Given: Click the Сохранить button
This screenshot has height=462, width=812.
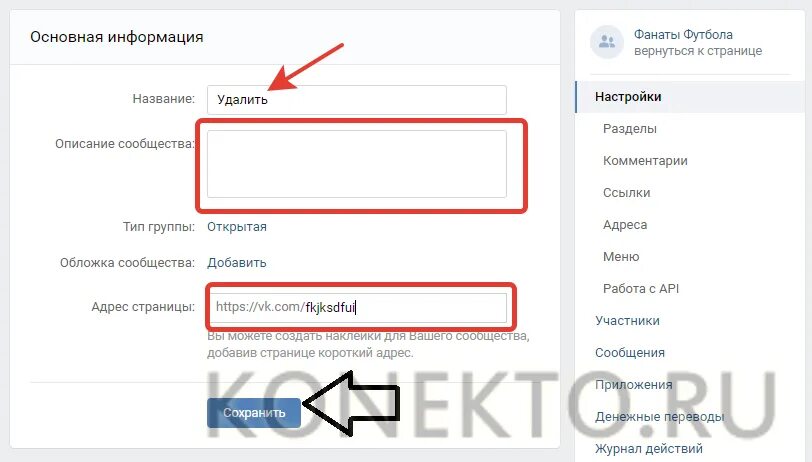Looking at the screenshot, I should (254, 413).
